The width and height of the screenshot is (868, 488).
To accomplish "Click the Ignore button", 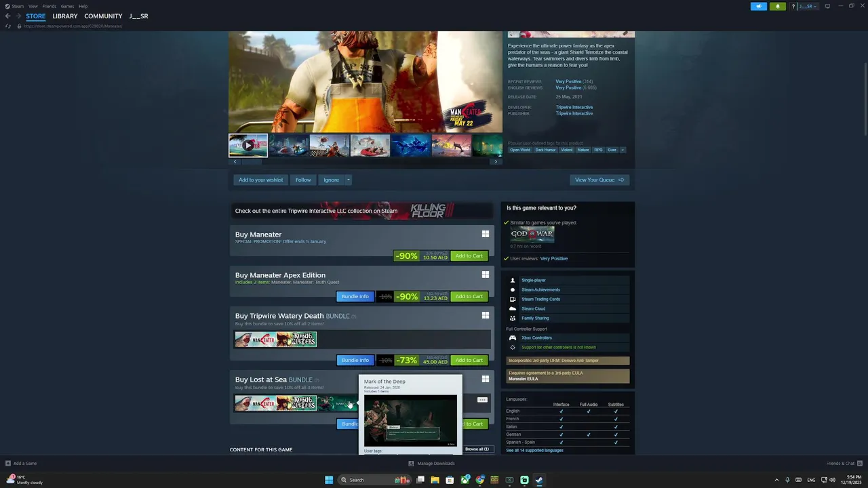I will tap(331, 180).
